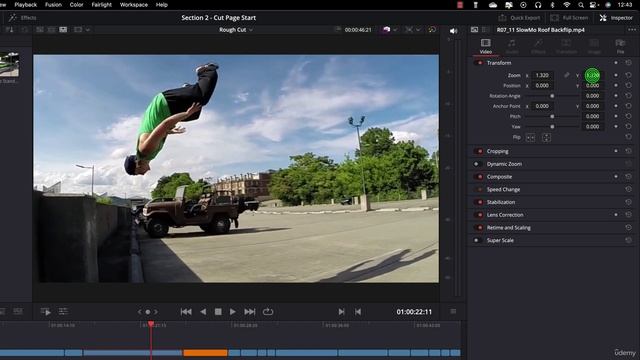This screenshot has width=640, height=360.
Task: Reset the Transform section
Action: [x=629, y=63]
